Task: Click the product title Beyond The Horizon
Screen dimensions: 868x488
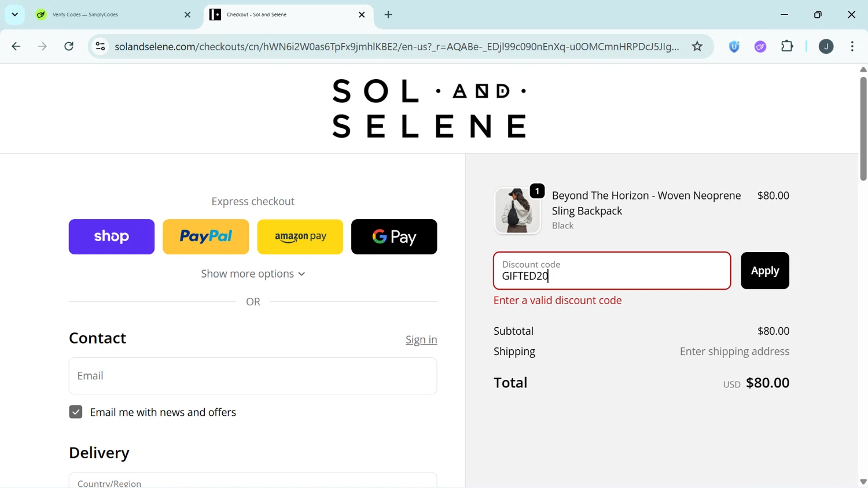Action: (646, 203)
